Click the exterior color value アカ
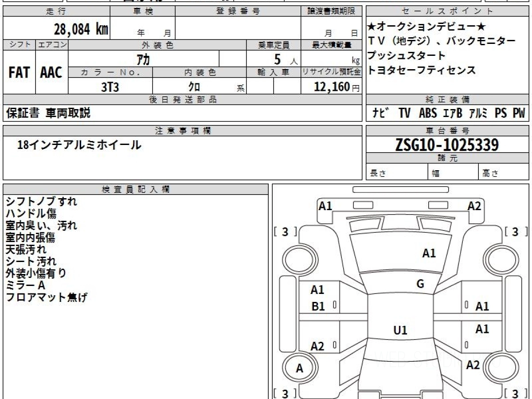Image resolution: width=532 pixels, height=399 pixels. (x=144, y=59)
